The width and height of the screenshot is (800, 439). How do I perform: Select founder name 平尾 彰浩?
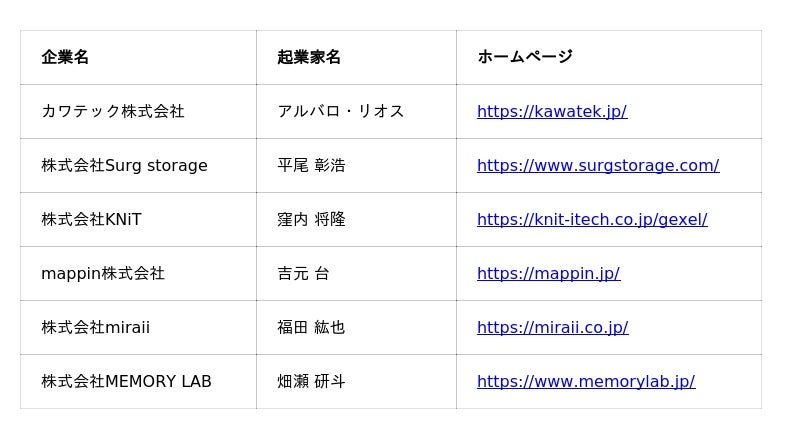pyautogui.click(x=311, y=165)
